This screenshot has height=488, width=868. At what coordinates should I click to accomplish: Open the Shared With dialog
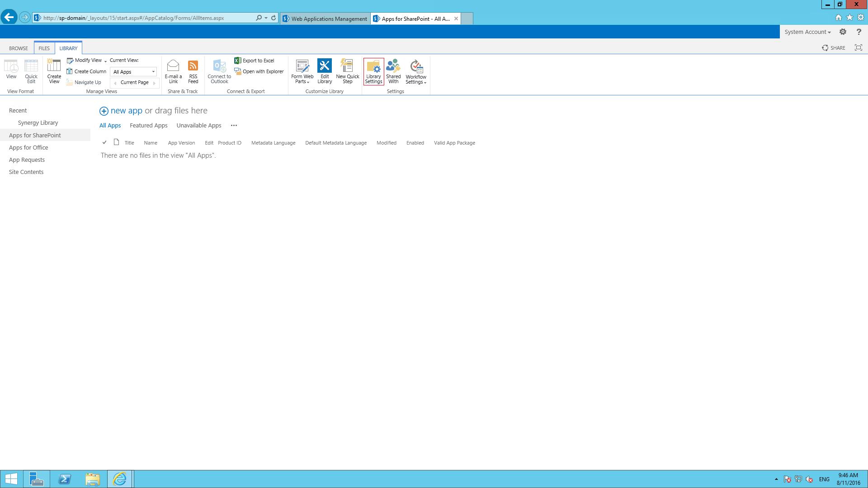(x=393, y=71)
